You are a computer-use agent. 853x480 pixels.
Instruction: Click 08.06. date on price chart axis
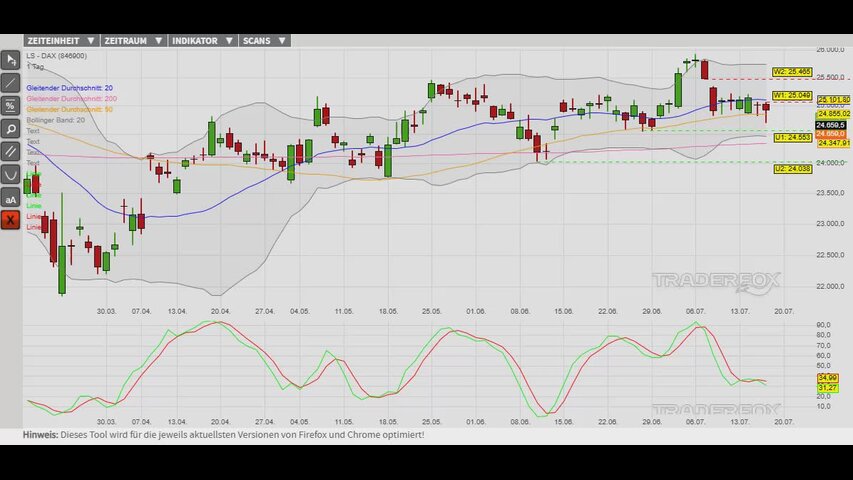tap(520, 311)
